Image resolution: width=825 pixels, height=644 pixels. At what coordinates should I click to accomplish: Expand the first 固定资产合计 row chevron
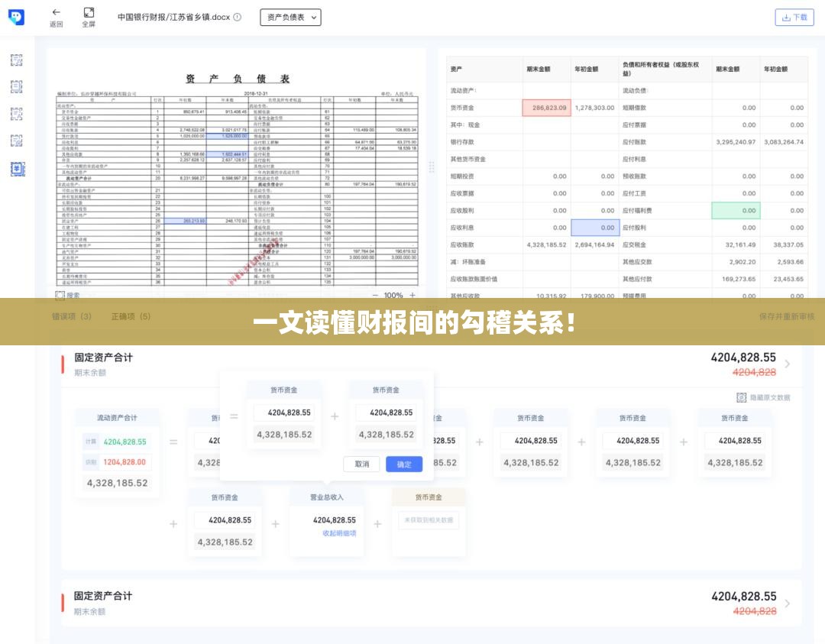click(x=787, y=364)
